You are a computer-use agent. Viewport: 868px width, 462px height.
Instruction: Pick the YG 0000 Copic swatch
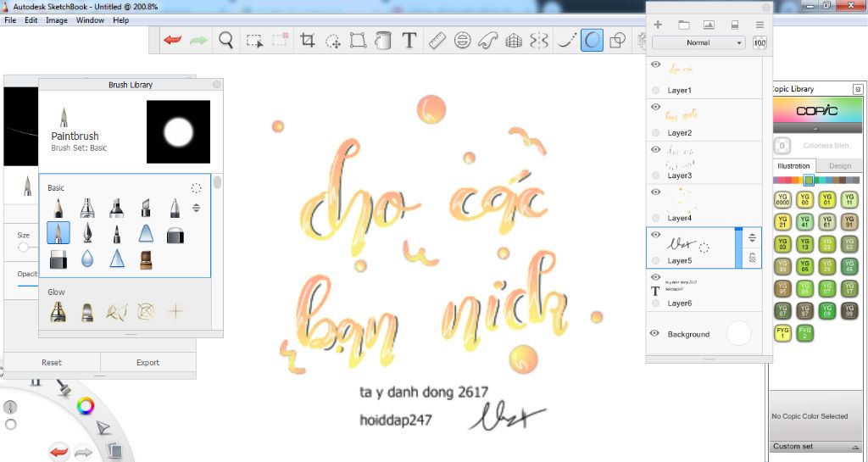pyautogui.click(x=782, y=200)
